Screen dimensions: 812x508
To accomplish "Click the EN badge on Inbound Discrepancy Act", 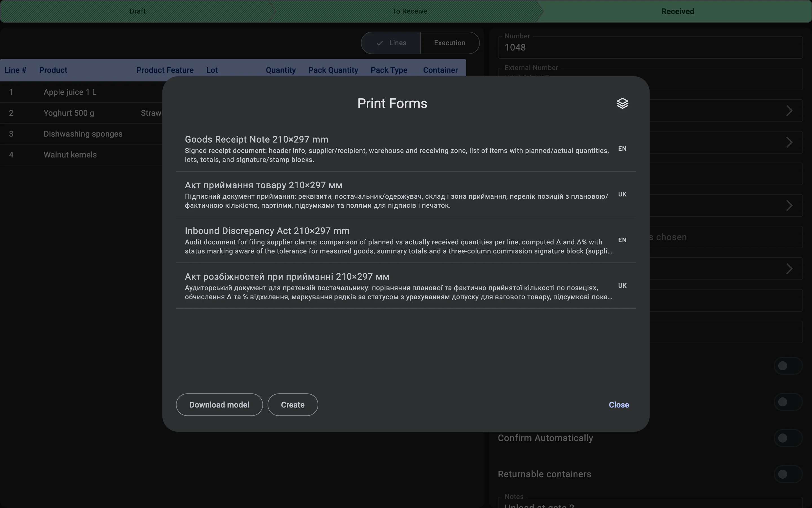I will 622,240.
